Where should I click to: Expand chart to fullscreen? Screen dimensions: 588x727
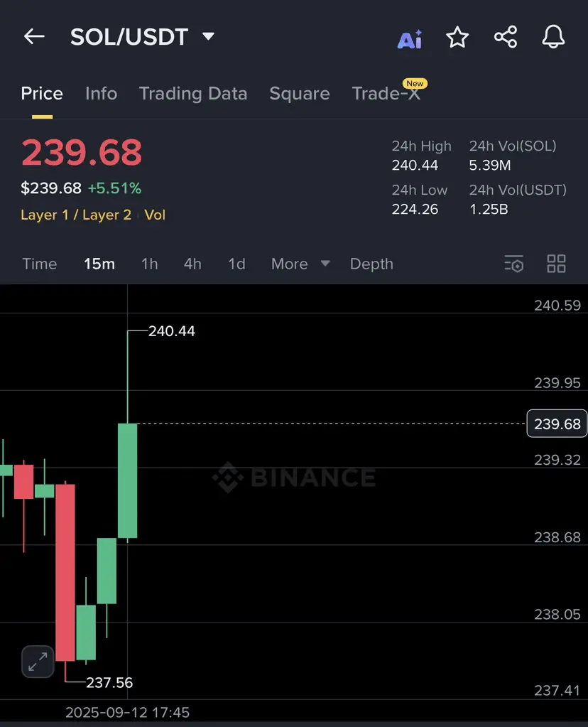(x=38, y=662)
